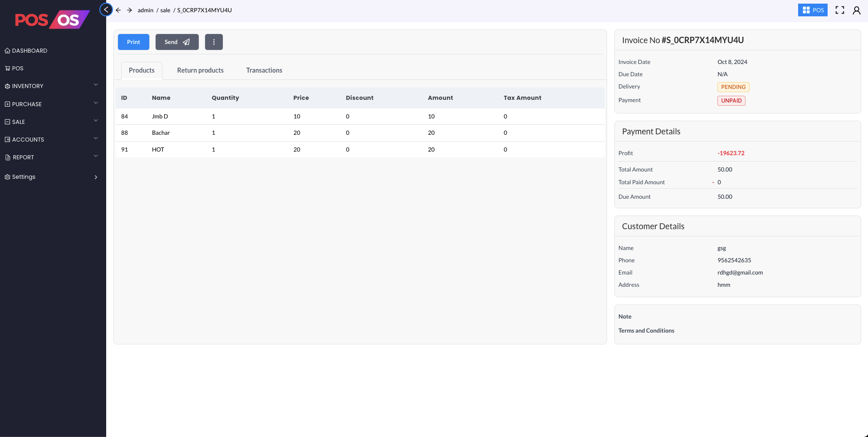Click the Send invoice button
The image size is (868, 437).
pyautogui.click(x=177, y=42)
